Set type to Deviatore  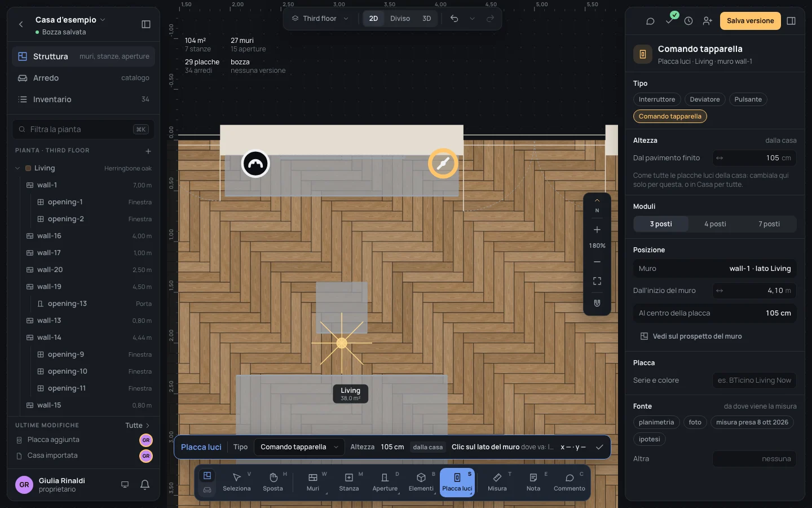coord(705,99)
